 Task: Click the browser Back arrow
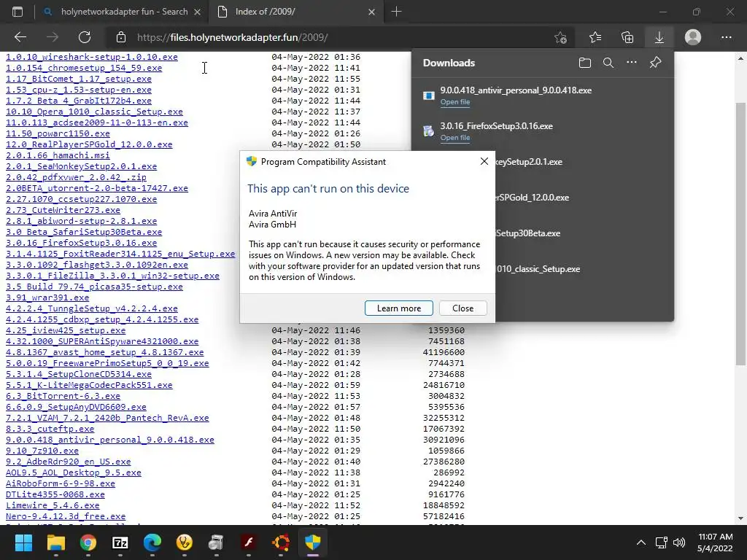tap(20, 37)
